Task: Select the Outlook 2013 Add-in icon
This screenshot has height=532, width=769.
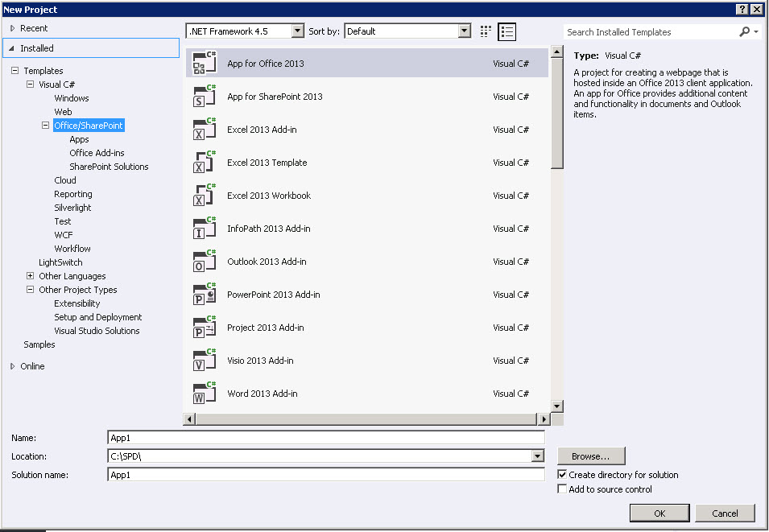Action: tap(205, 262)
